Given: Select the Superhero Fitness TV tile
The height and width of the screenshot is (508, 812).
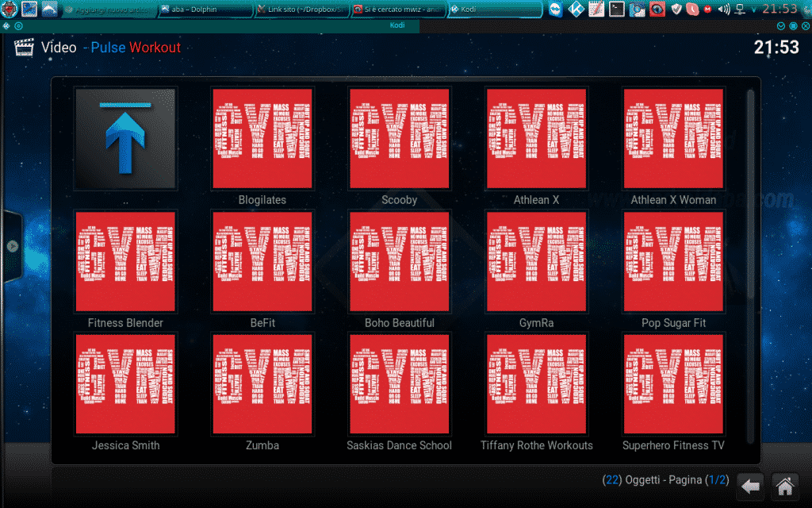Looking at the screenshot, I should (x=673, y=384).
